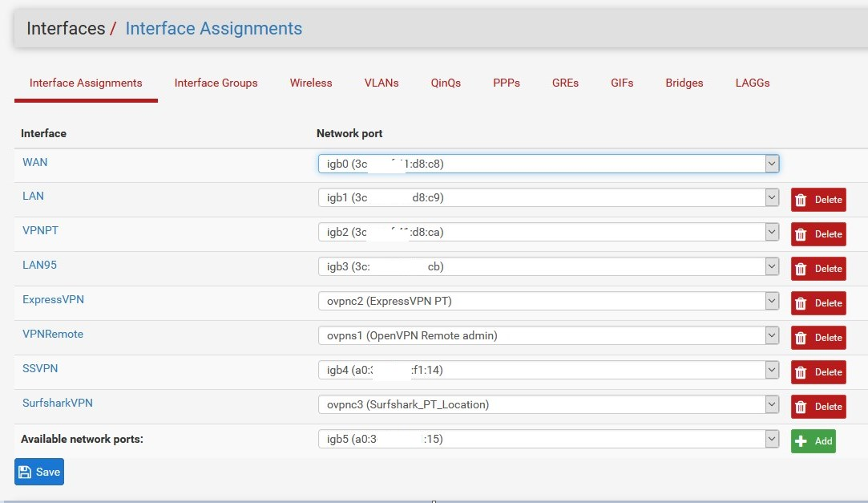Switch to the LAGGs tab
The image size is (868, 503).
[753, 83]
